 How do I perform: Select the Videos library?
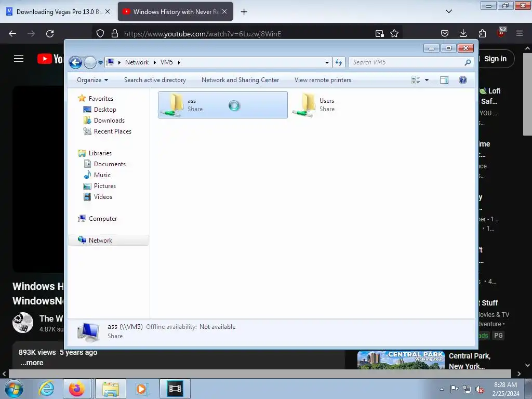103,197
